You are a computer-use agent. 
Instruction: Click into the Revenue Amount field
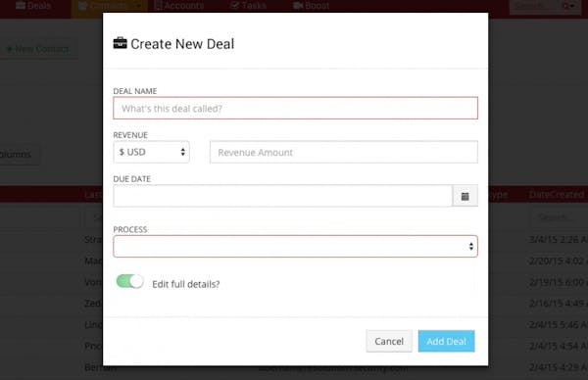point(344,152)
